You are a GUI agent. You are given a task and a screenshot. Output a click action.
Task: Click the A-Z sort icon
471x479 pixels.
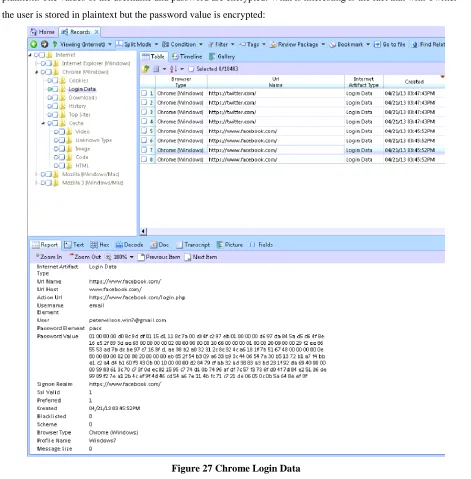(x=173, y=69)
